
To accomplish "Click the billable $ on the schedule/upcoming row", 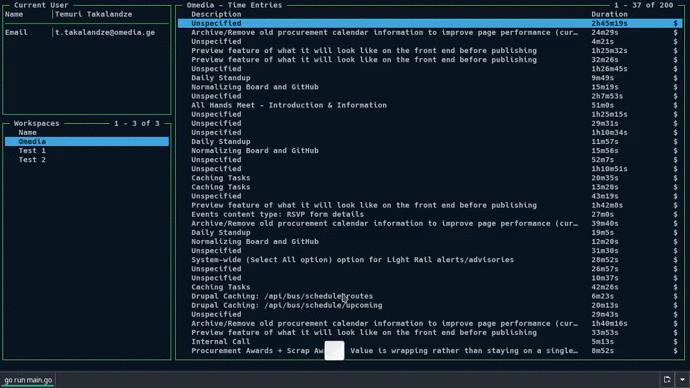I will tap(675, 305).
